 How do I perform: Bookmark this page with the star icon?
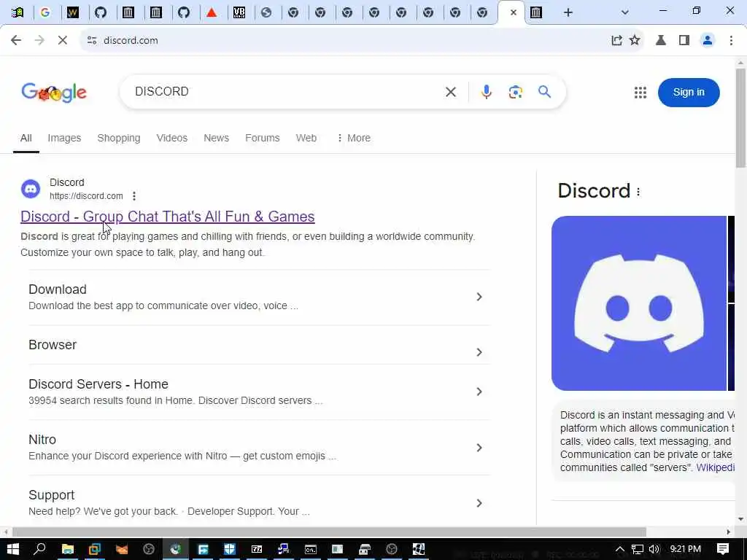coord(635,41)
